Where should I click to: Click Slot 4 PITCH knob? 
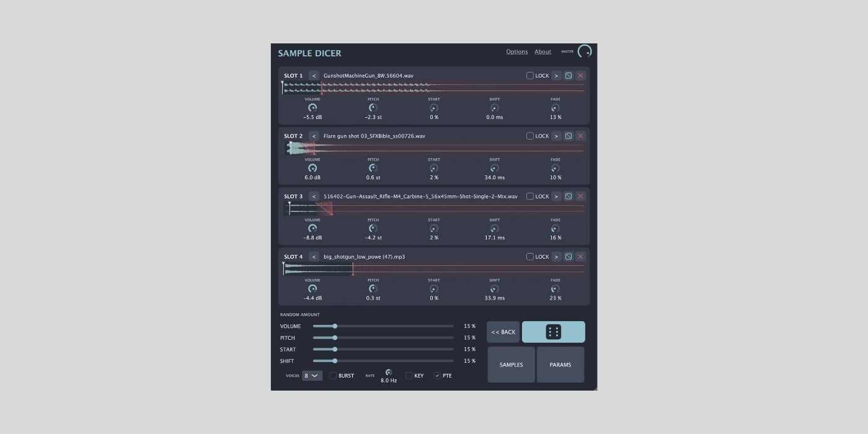(x=373, y=289)
